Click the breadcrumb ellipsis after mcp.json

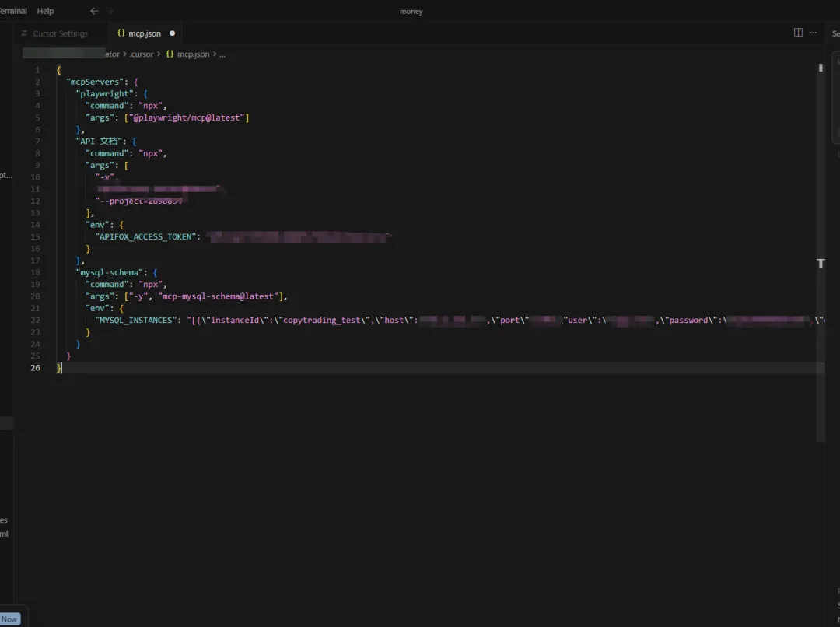click(222, 54)
